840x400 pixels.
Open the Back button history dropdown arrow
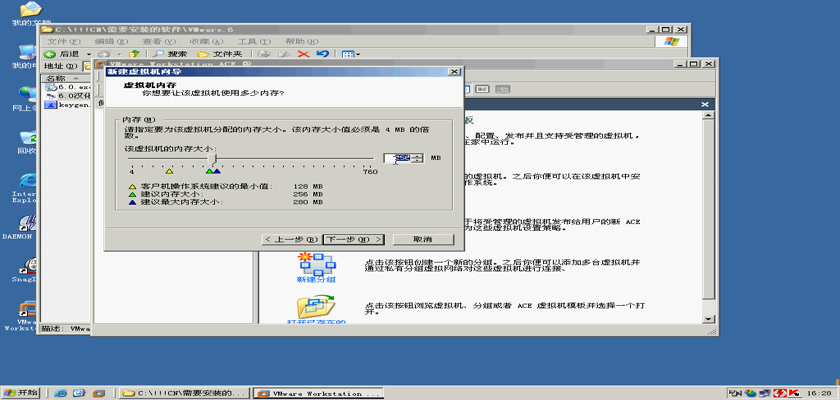click(89, 54)
